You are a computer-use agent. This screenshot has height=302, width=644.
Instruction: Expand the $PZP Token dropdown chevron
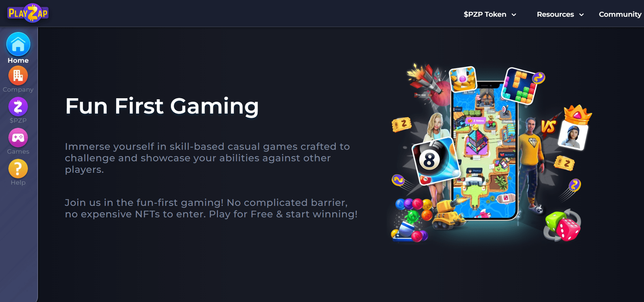pos(514,15)
